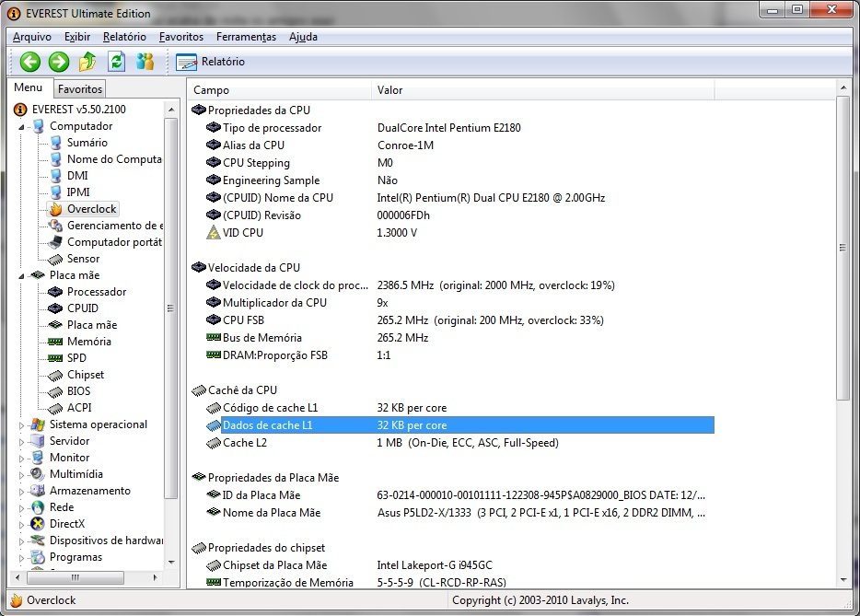This screenshot has height=616, width=860.
Task: Collapse the Computador tree node
Action: (x=21, y=127)
